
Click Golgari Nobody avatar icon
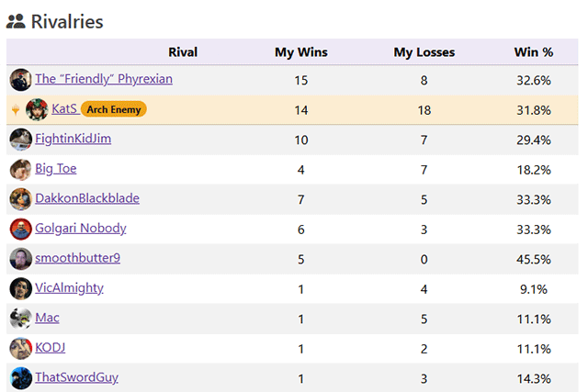point(20,229)
